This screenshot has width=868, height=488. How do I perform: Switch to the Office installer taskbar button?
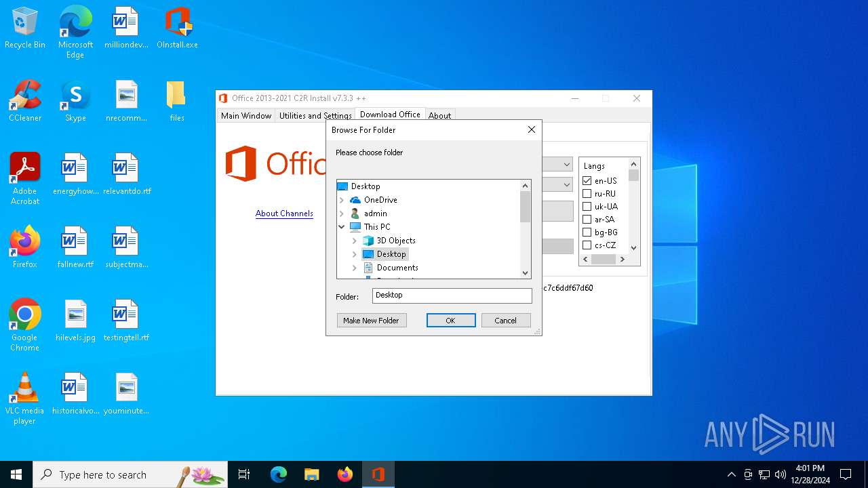[x=378, y=474]
